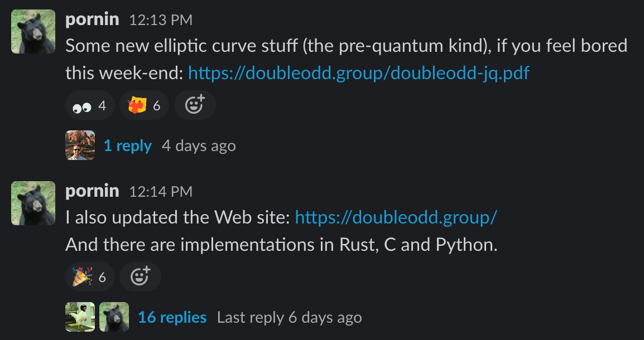Toggle the eyes emoji reaction with 4
Viewport: 644px width, 340px height.
[x=89, y=105]
